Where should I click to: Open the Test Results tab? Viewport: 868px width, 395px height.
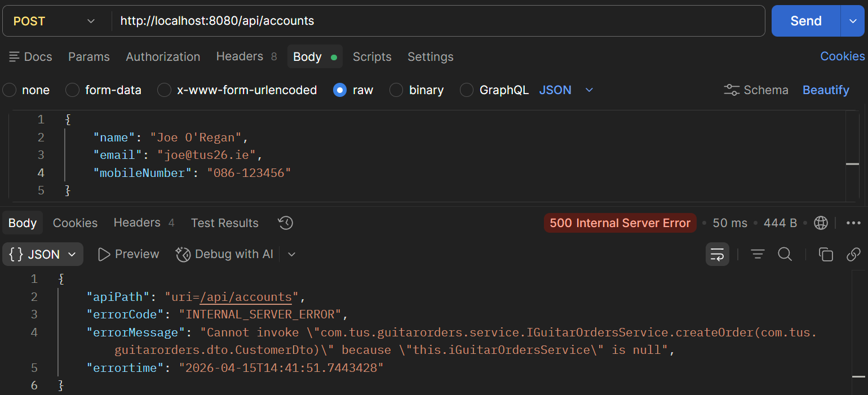pos(224,223)
